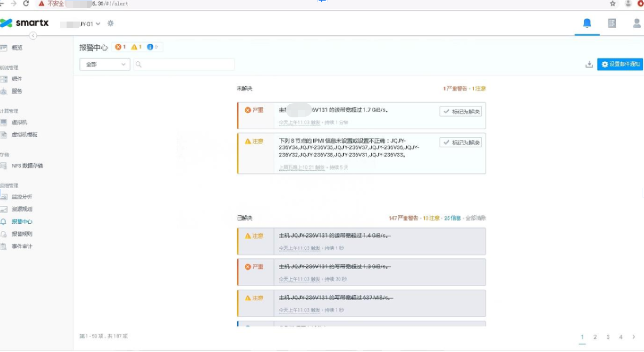Open the task list icon in header
Screen dimensions: 644x352
coord(611,23)
